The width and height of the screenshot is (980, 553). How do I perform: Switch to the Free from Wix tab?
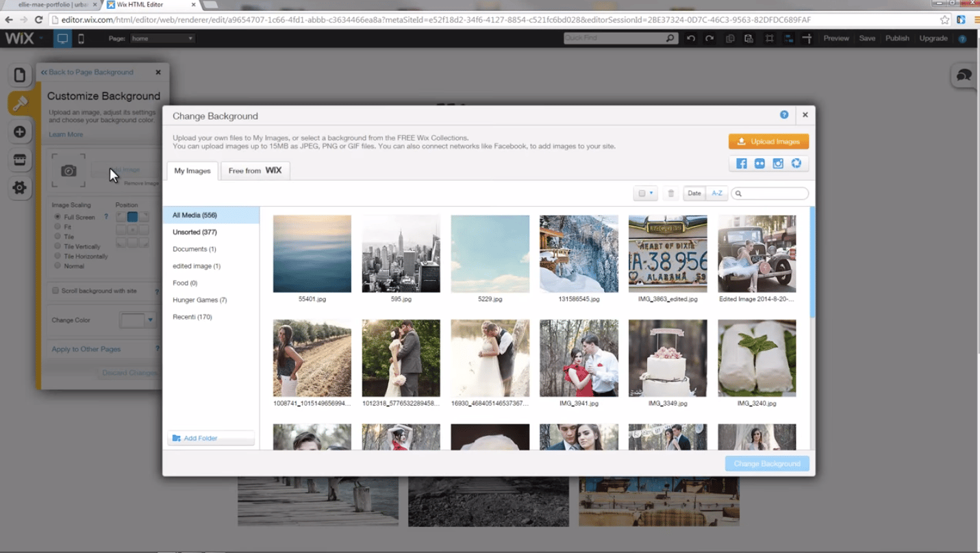pyautogui.click(x=255, y=171)
